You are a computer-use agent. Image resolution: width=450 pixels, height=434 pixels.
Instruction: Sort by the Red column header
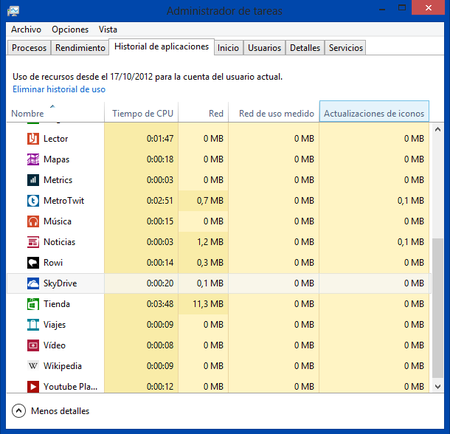point(203,112)
